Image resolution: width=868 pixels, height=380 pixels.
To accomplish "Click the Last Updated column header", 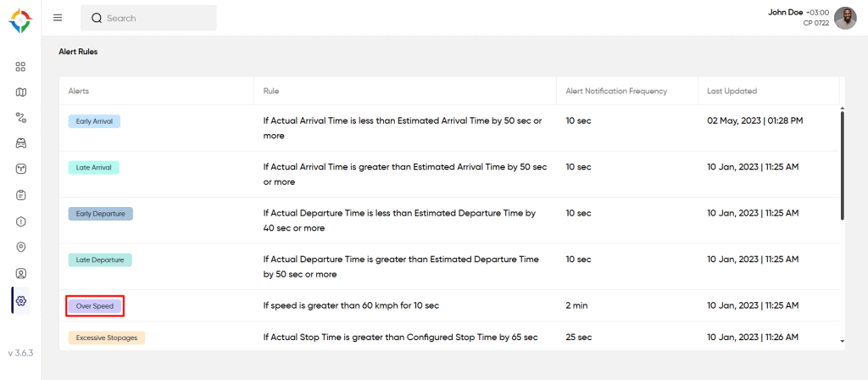I will point(732,91).
